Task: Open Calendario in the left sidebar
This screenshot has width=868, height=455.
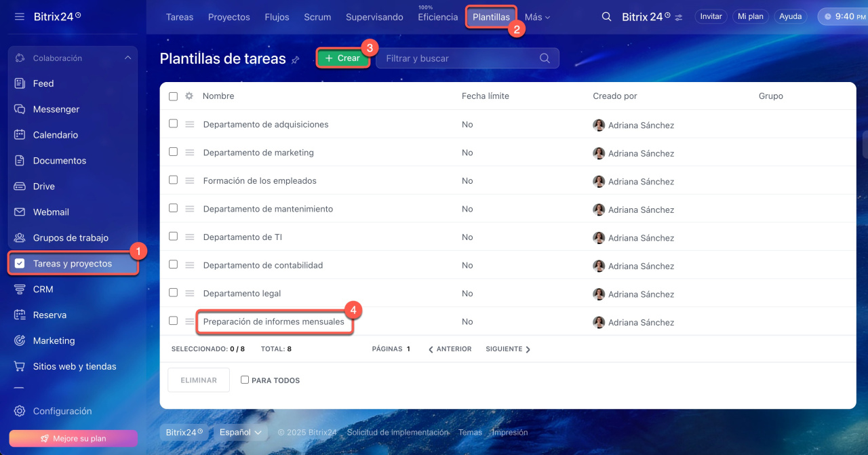Action: click(55, 135)
